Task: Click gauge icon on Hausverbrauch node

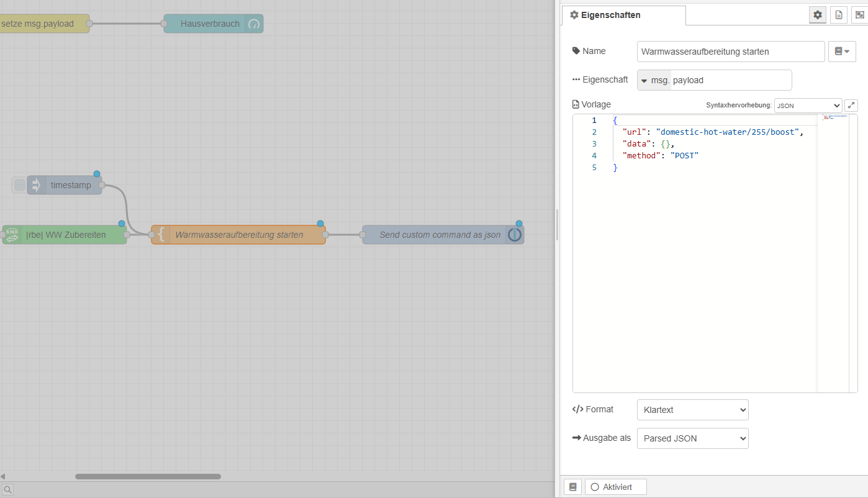Action: click(253, 24)
